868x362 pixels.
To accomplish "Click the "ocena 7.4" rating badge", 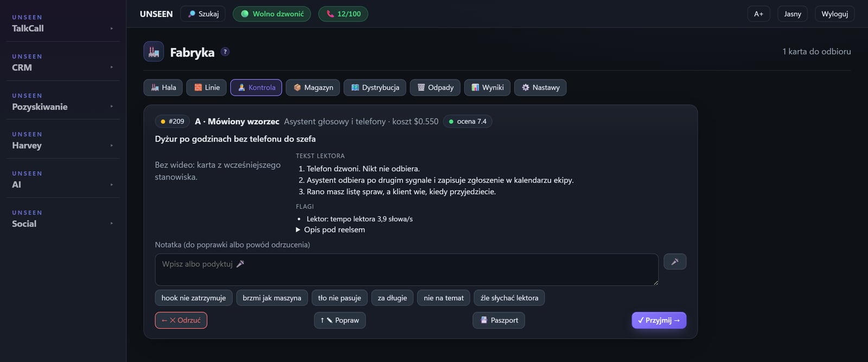I will click(x=468, y=122).
